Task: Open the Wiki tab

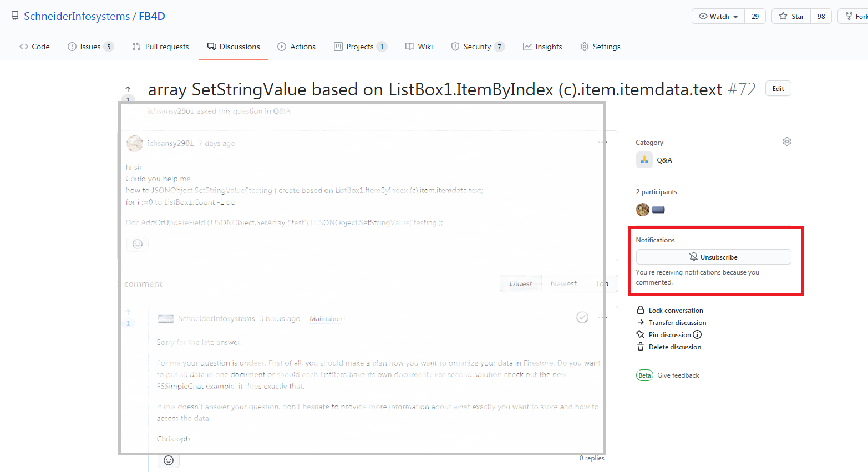Action: pos(419,47)
